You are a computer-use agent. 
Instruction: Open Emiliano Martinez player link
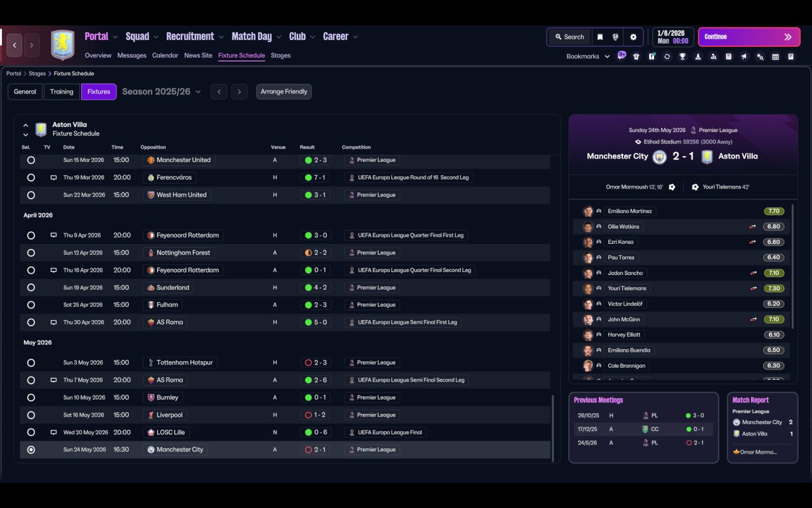pyautogui.click(x=629, y=211)
